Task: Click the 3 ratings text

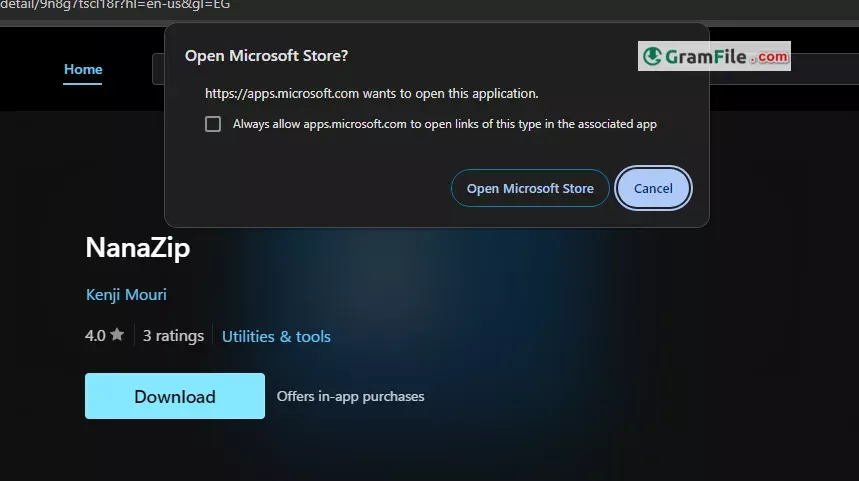Action: coord(173,336)
